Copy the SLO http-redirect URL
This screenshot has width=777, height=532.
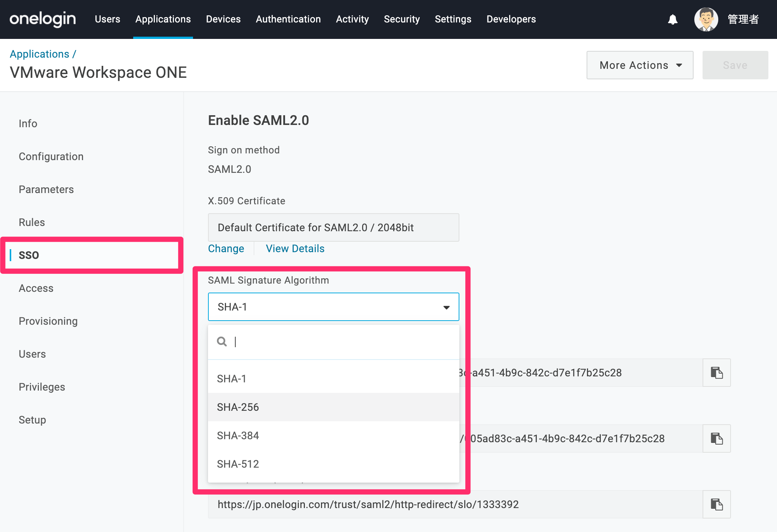(716, 504)
